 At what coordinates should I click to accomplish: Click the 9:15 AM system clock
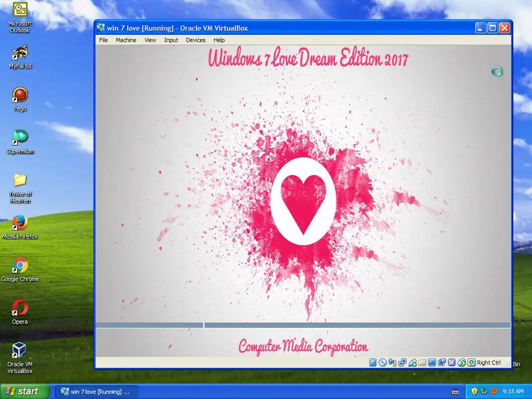click(x=513, y=392)
